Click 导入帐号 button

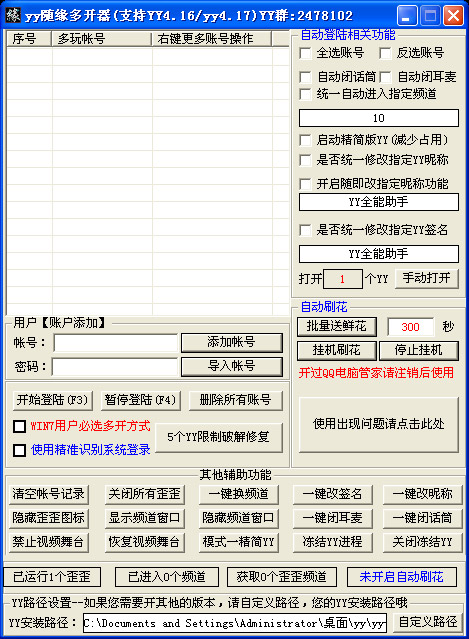click(x=231, y=366)
